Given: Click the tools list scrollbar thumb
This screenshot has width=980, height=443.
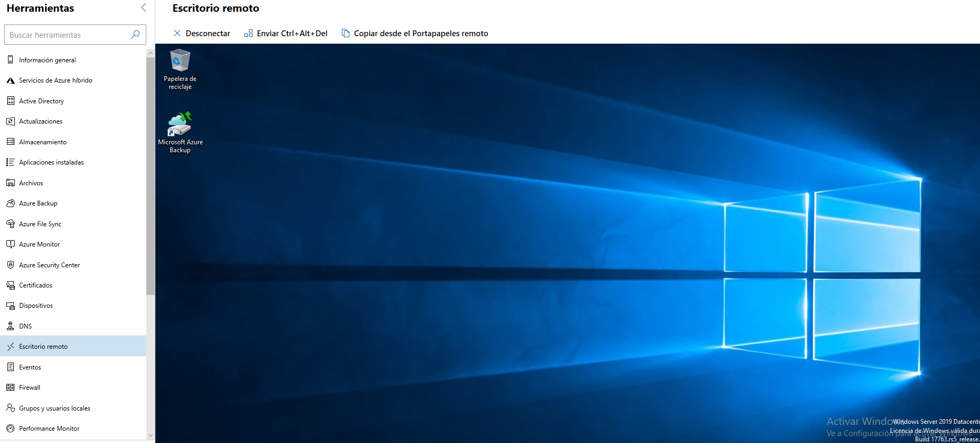Looking at the screenshot, I should (x=150, y=176).
